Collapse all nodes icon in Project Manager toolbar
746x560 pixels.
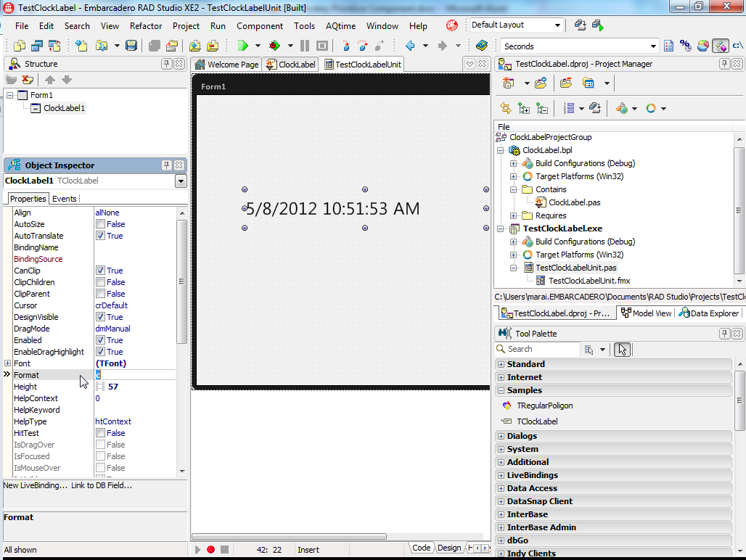tap(543, 107)
